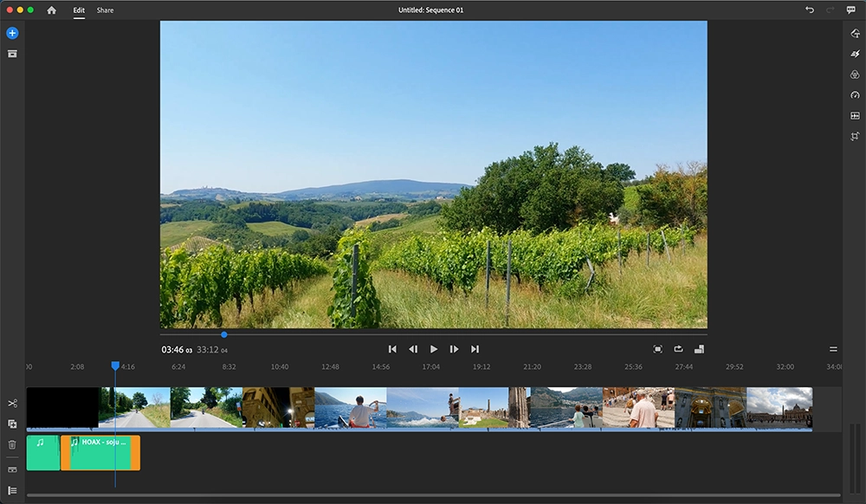Image resolution: width=866 pixels, height=504 pixels.
Task: Click the Delete clip trash icon
Action: click(x=11, y=445)
